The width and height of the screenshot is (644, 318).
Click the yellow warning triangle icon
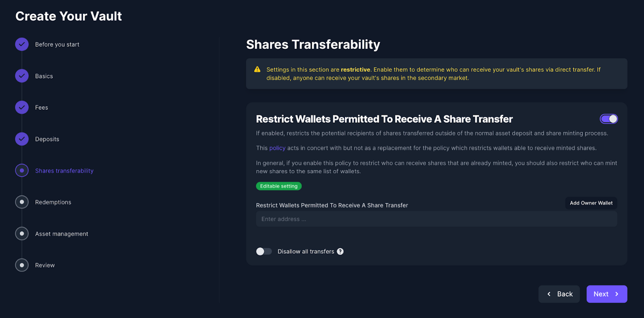point(257,69)
